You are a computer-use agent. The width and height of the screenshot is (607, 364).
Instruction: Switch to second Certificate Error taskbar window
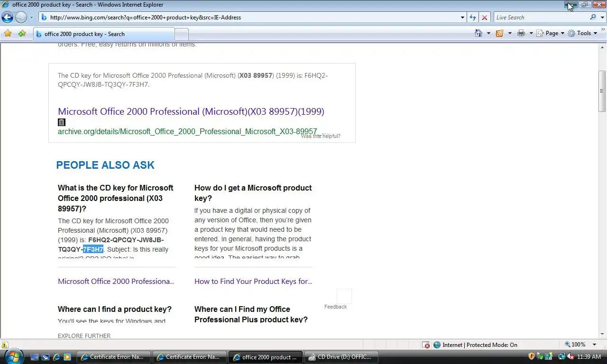coord(189,357)
